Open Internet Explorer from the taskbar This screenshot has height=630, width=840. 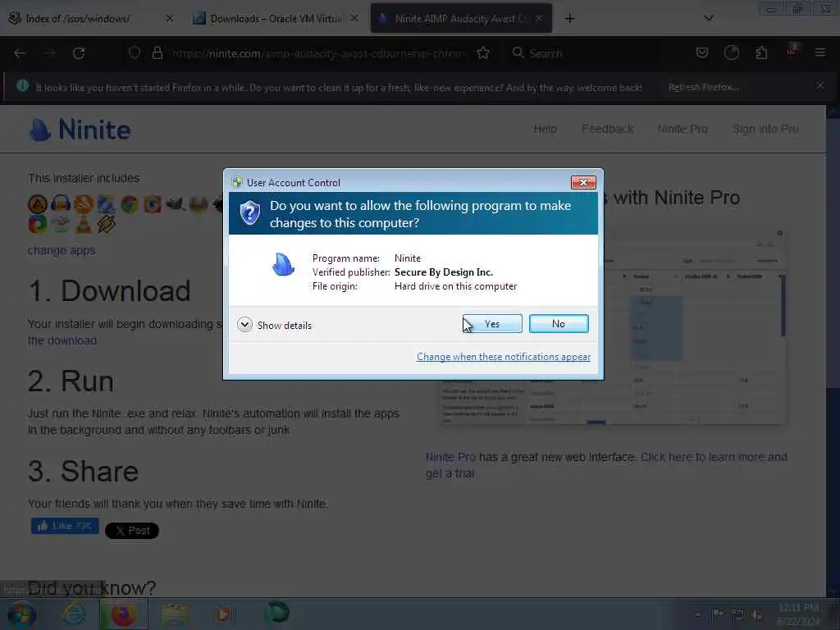(74, 614)
